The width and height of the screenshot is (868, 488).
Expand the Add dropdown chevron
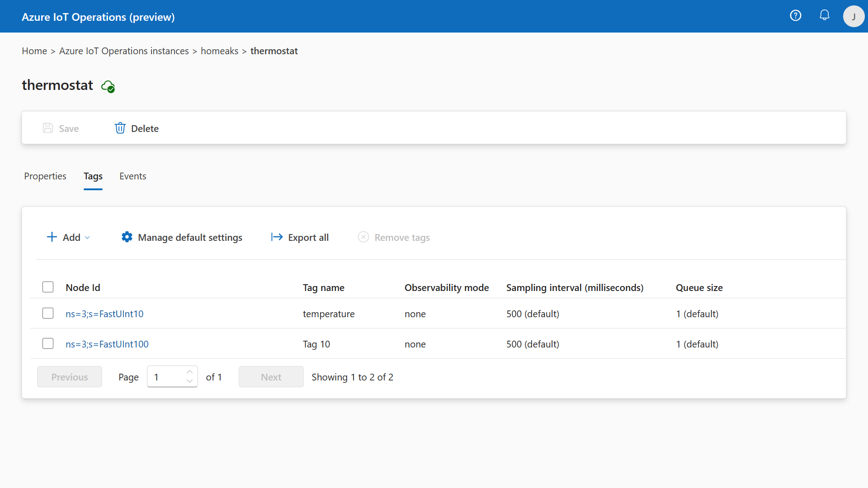pos(87,238)
